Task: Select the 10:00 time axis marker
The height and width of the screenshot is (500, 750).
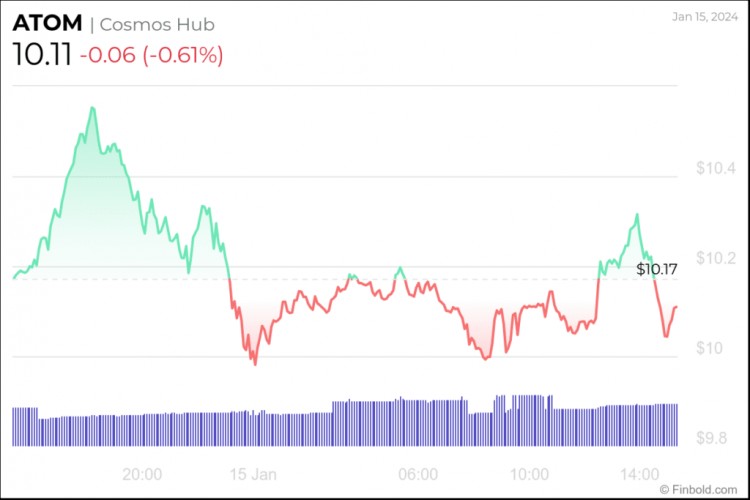Action: pos(528,474)
